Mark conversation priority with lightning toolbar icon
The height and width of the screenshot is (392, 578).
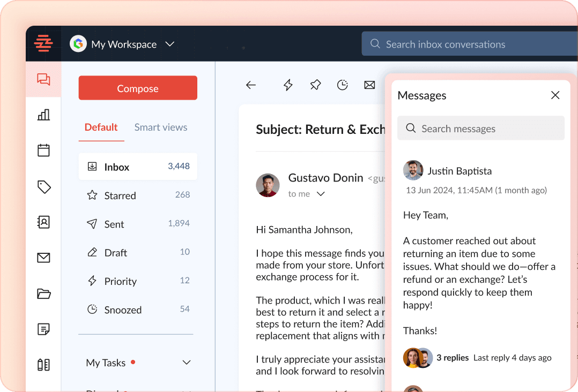pyautogui.click(x=288, y=85)
